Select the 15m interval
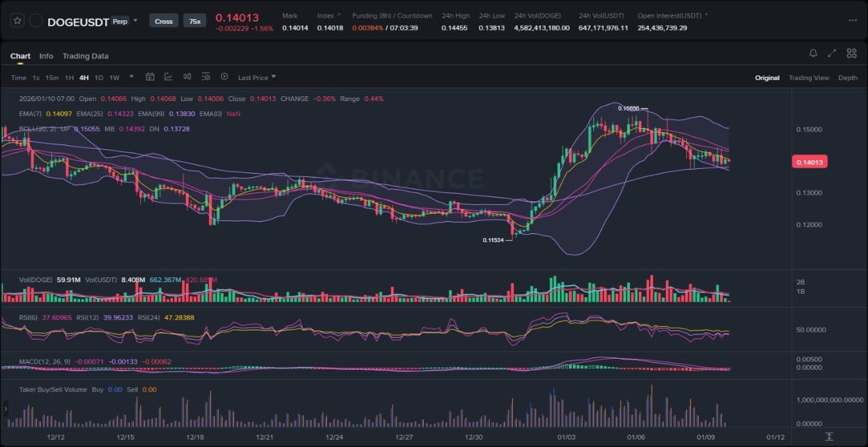The image size is (868, 447). 52,78
